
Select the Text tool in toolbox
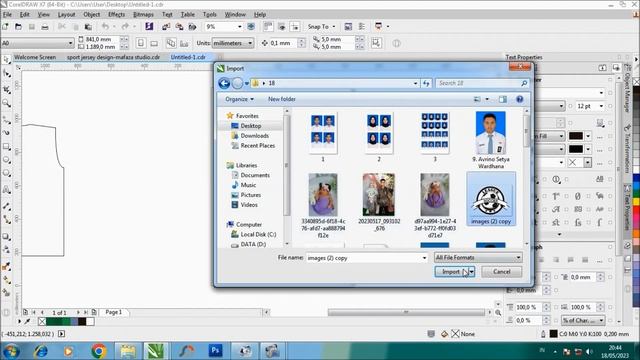coord(7,190)
